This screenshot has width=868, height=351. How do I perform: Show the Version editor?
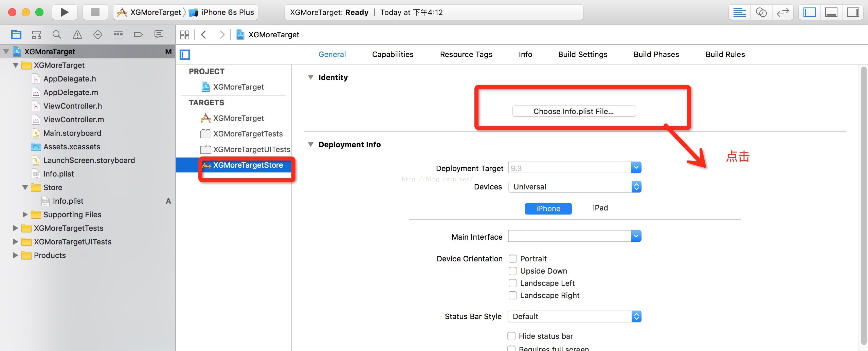783,13
